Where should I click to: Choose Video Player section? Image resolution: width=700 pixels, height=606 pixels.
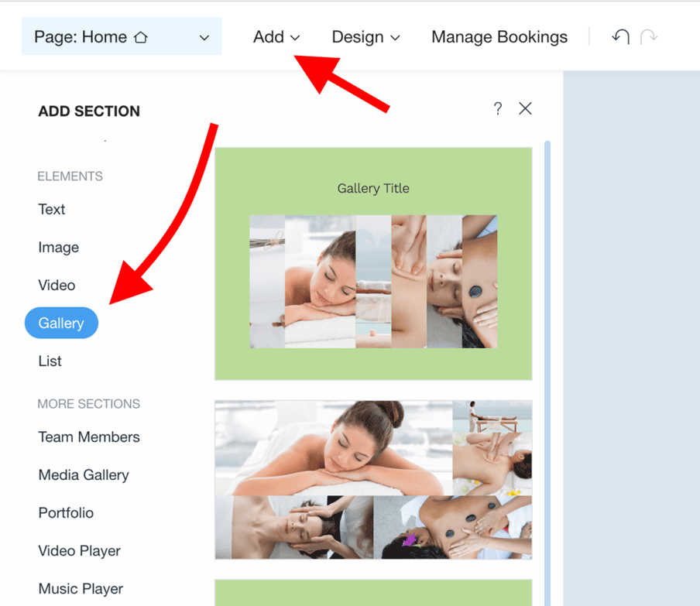click(x=80, y=551)
